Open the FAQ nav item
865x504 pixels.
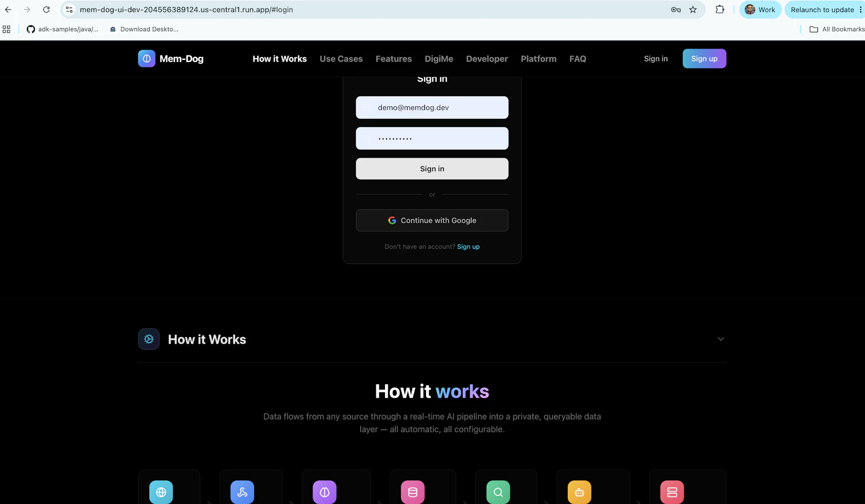577,59
